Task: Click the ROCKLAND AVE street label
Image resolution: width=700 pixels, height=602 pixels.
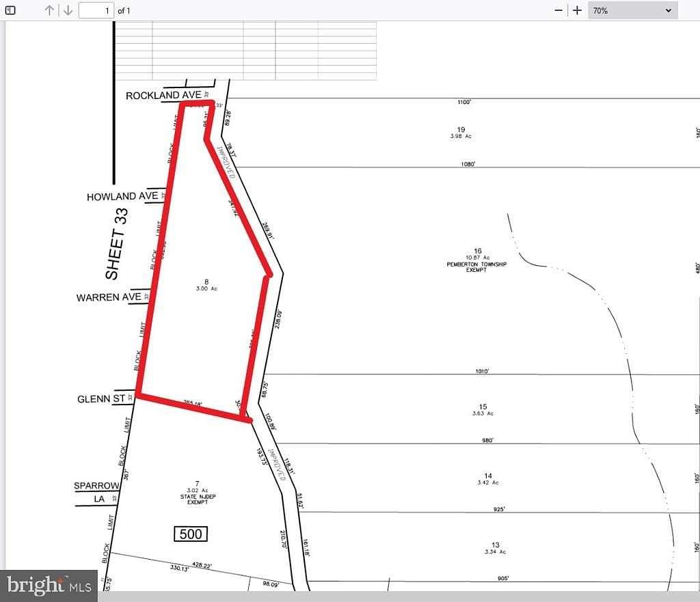Action: coord(163,95)
